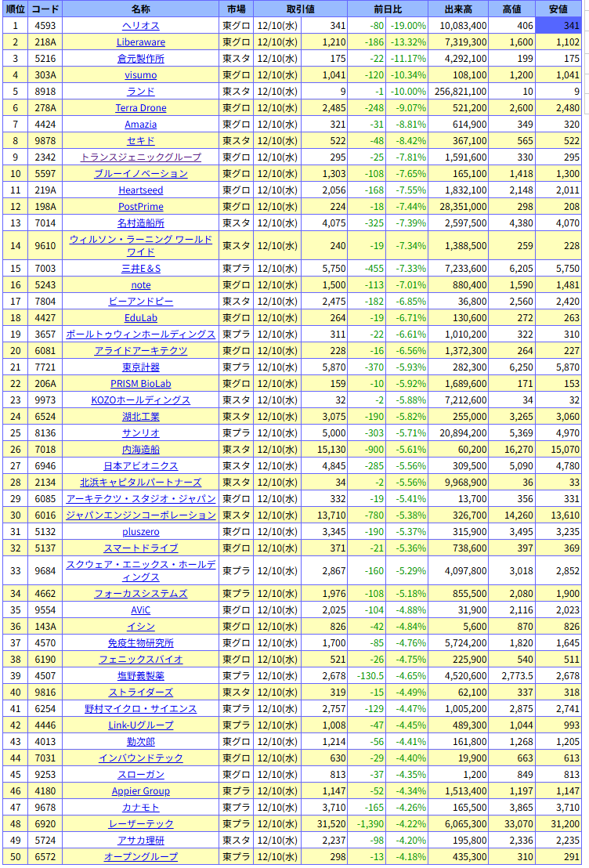Open the pluszero stock link
This screenshot has height=868, width=589.
pos(141,532)
